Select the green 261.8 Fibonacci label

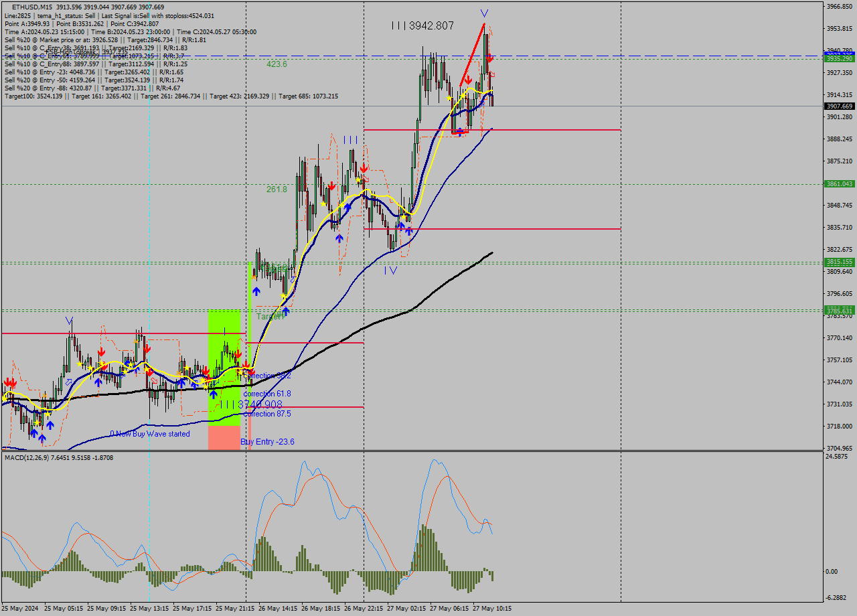pyautogui.click(x=277, y=189)
